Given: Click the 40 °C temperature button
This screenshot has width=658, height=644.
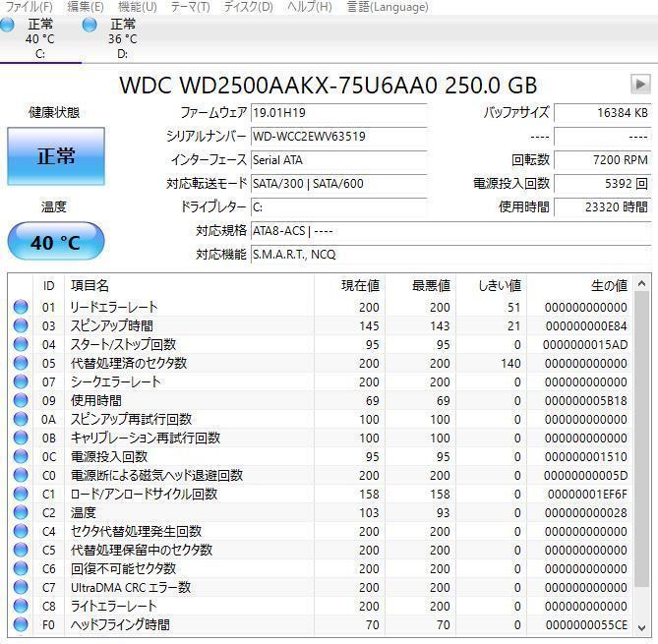Looking at the screenshot, I should click(56, 242).
